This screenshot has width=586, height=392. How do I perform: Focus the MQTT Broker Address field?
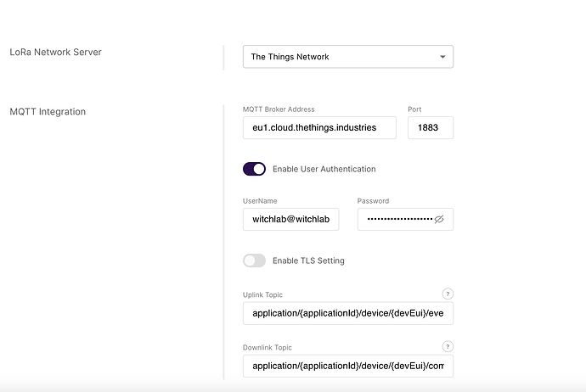coord(319,127)
